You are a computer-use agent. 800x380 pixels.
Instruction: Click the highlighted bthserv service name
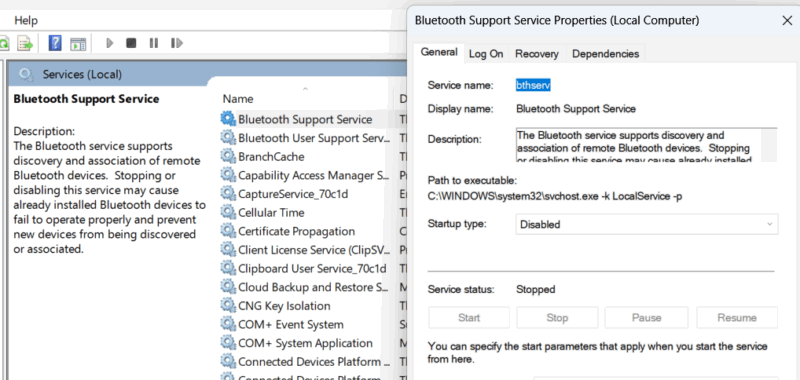click(x=533, y=86)
